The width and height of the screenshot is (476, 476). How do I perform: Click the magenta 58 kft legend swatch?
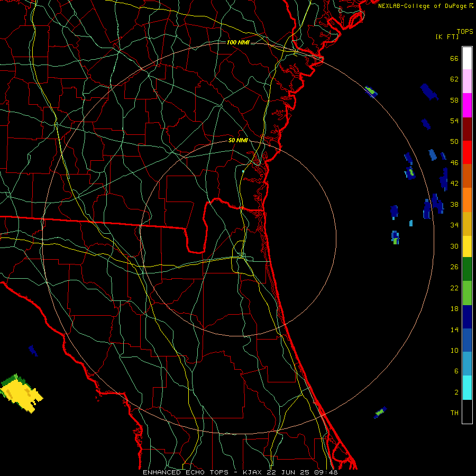pyautogui.click(x=467, y=105)
